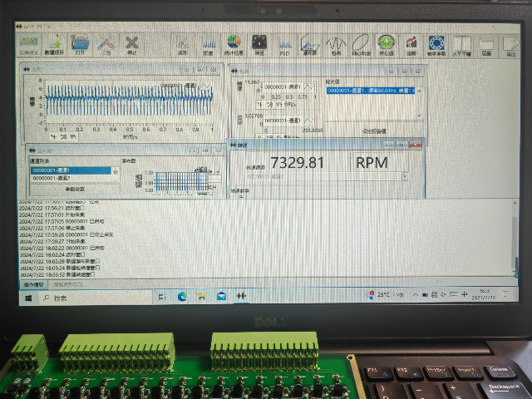The height and width of the screenshot is (399, 532).
Task: Click the green round toolbar icon
Action: (386, 44)
